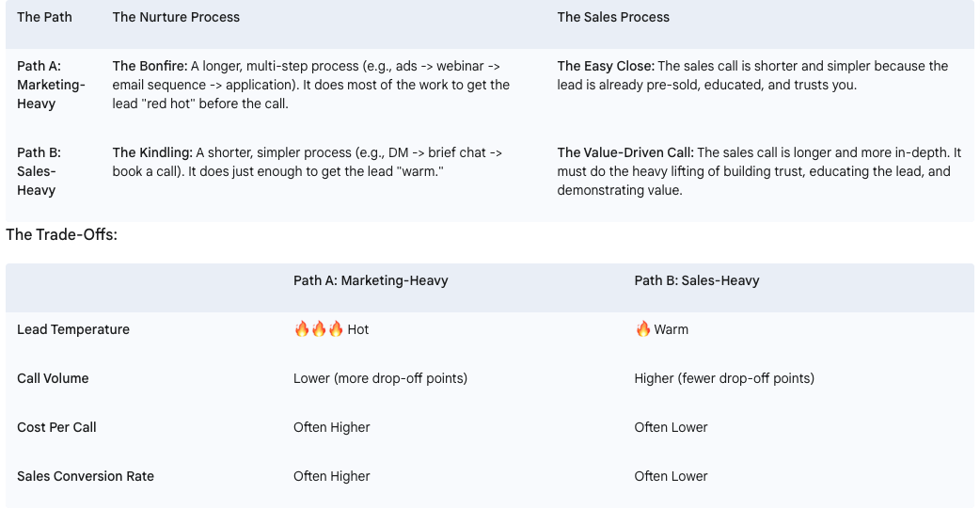This screenshot has width=980, height=509.
Task: Click the bold "The Bonfire:" text
Action: point(150,66)
